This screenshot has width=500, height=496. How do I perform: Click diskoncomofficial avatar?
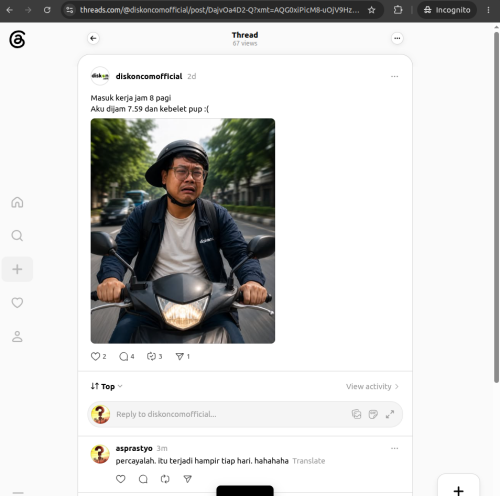coord(100,76)
